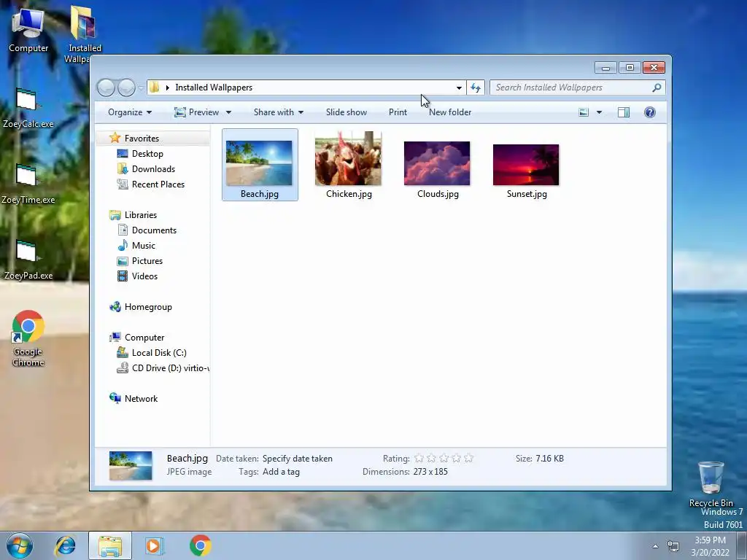Viewport: 747px width, 560px height.
Task: Open the Share with menu
Action: [278, 112]
